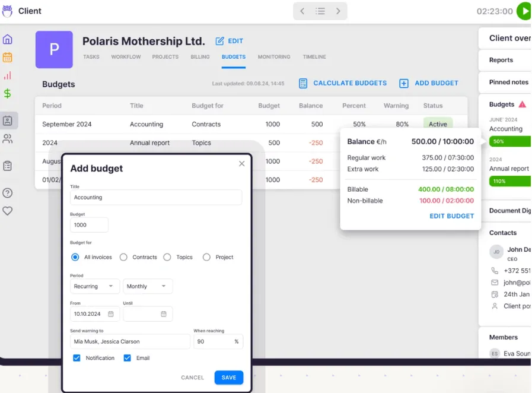Start the timer with green play button

(524, 11)
